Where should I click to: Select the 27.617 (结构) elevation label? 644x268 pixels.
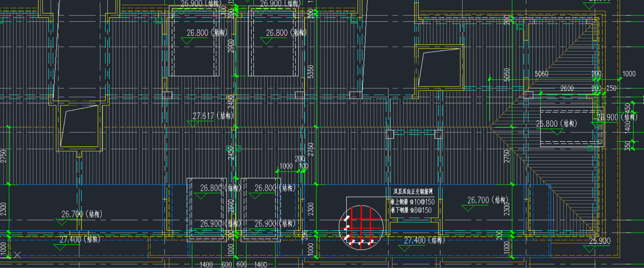(x=213, y=116)
